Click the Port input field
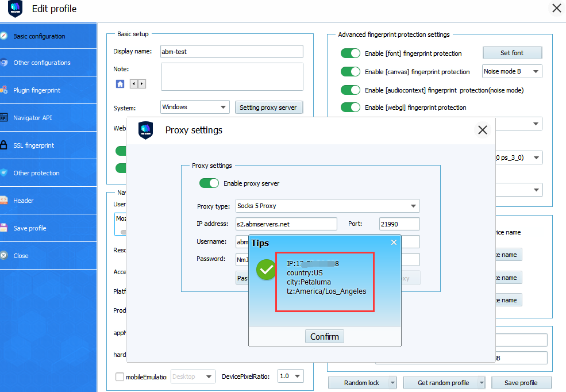The image size is (566, 392). 399,224
